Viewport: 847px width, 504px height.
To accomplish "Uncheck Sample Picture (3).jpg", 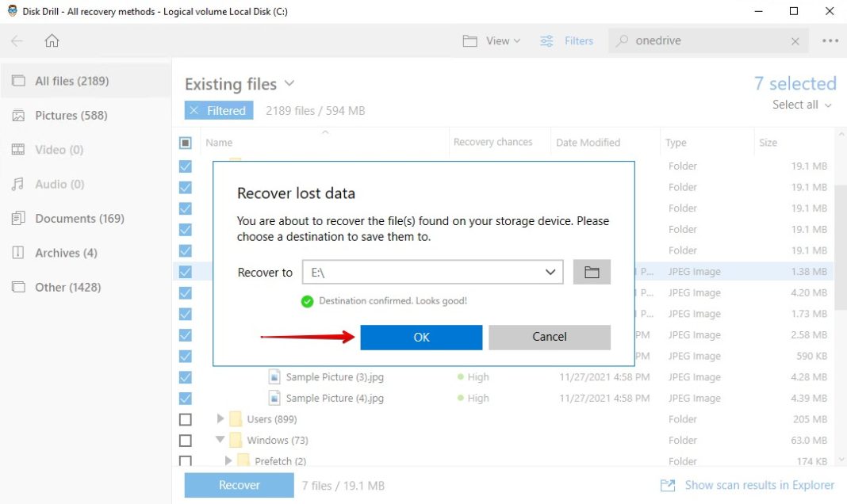I will 185,376.
